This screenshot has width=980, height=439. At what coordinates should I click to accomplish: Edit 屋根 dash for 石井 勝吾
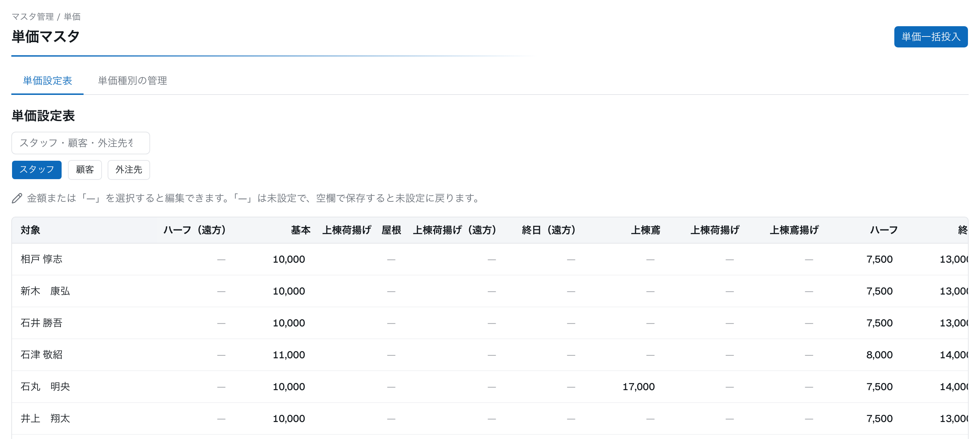[391, 323]
